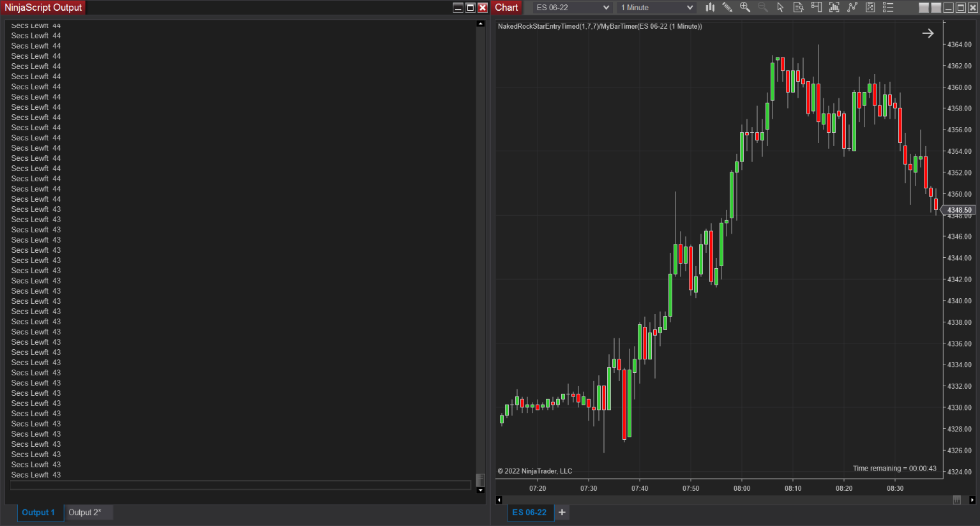Click the first link square button in Chart title bar
This screenshot has width=980, height=526.
click(924, 8)
